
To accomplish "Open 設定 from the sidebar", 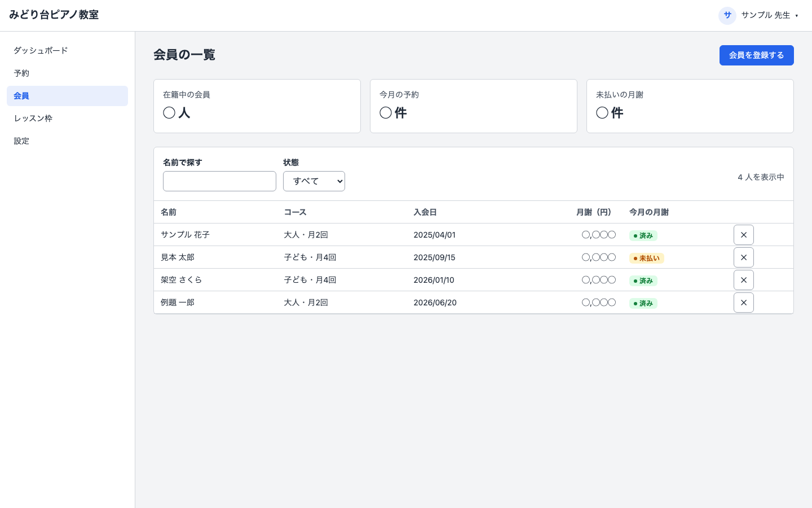I will click(67, 141).
